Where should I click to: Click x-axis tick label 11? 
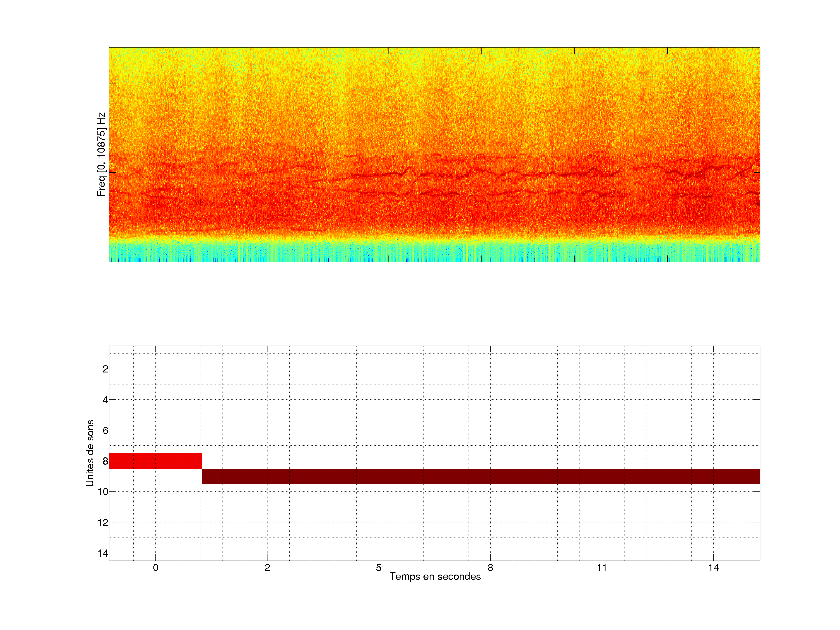pyautogui.click(x=601, y=568)
